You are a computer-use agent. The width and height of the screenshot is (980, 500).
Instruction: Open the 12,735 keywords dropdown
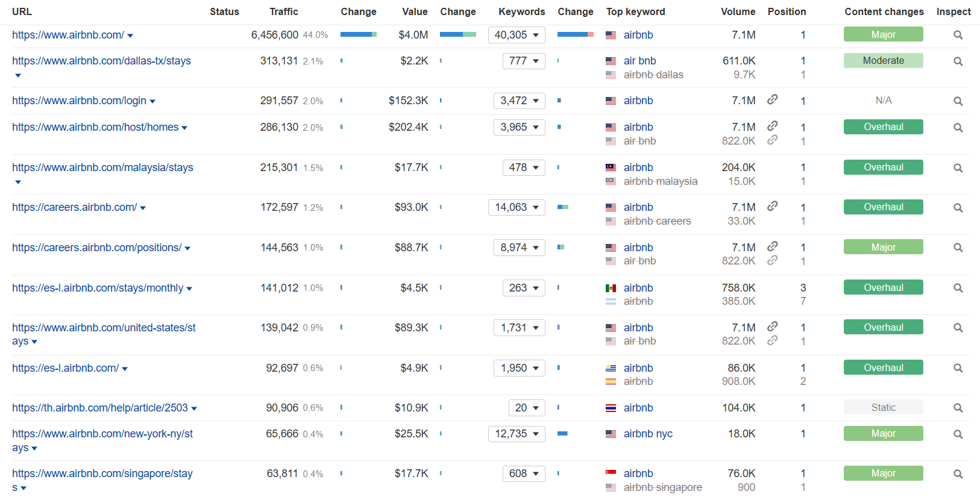(517, 434)
